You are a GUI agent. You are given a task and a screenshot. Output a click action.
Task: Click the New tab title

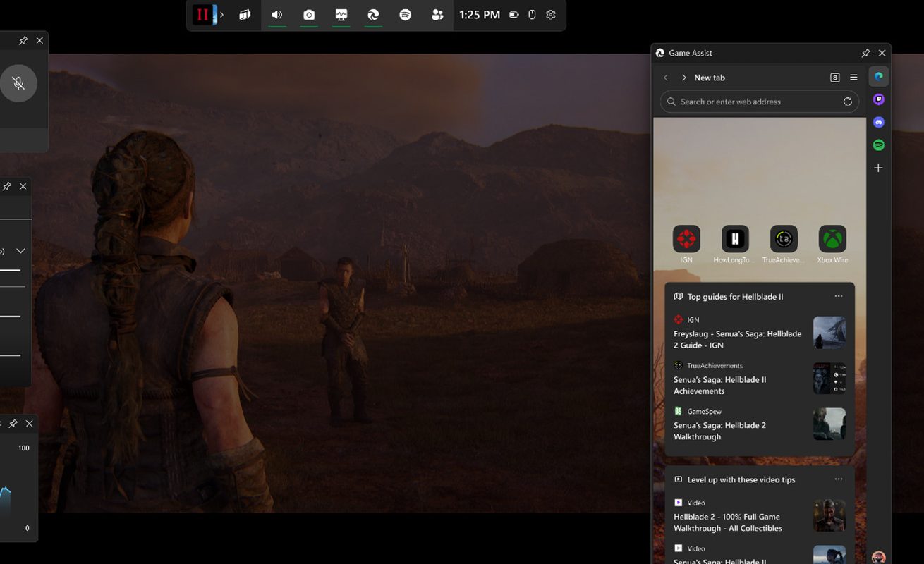[710, 78]
